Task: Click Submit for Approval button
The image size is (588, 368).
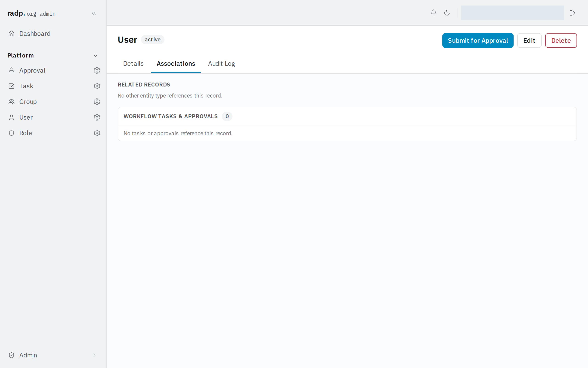Action: [x=478, y=40]
